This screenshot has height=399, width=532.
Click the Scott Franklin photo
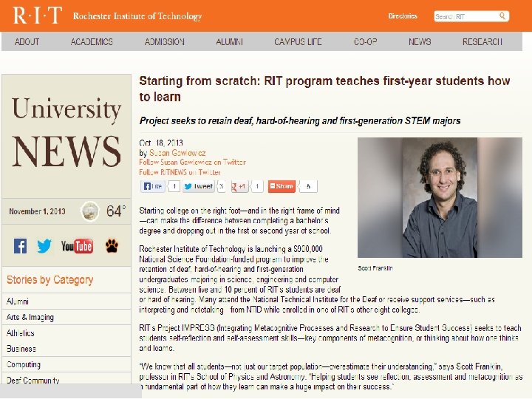[440, 197]
